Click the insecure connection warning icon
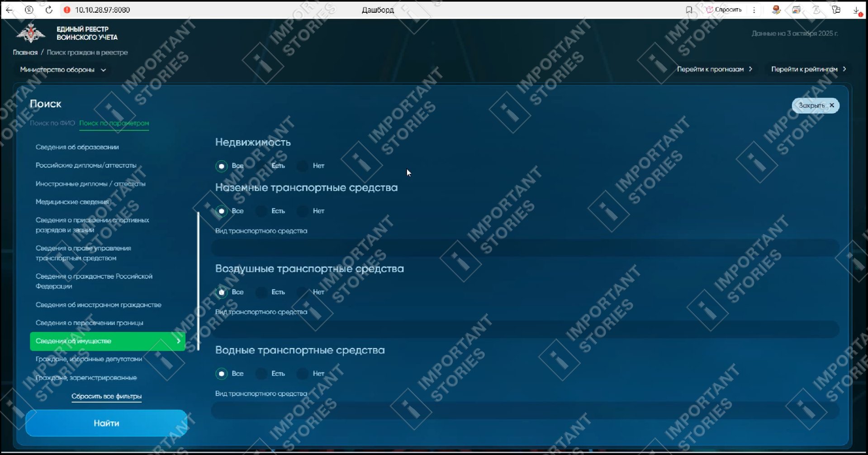The height and width of the screenshot is (455, 868). (67, 10)
